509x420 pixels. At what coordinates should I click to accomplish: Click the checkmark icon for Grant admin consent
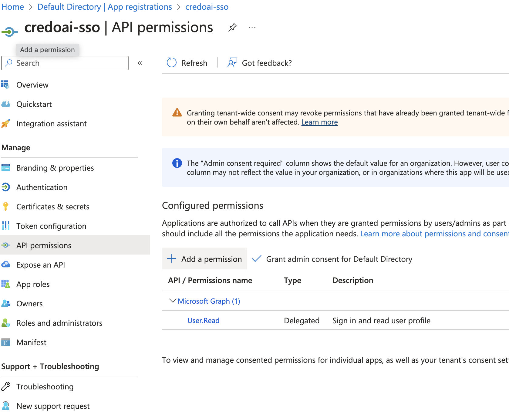click(257, 258)
